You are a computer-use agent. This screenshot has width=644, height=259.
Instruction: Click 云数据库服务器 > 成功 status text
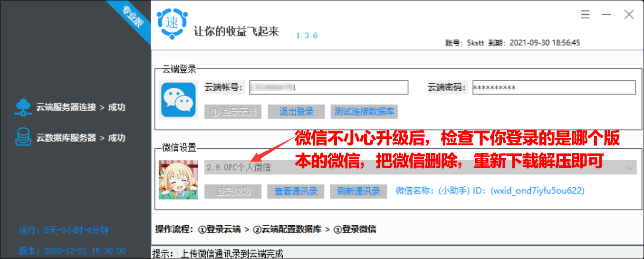pyautogui.click(x=81, y=138)
